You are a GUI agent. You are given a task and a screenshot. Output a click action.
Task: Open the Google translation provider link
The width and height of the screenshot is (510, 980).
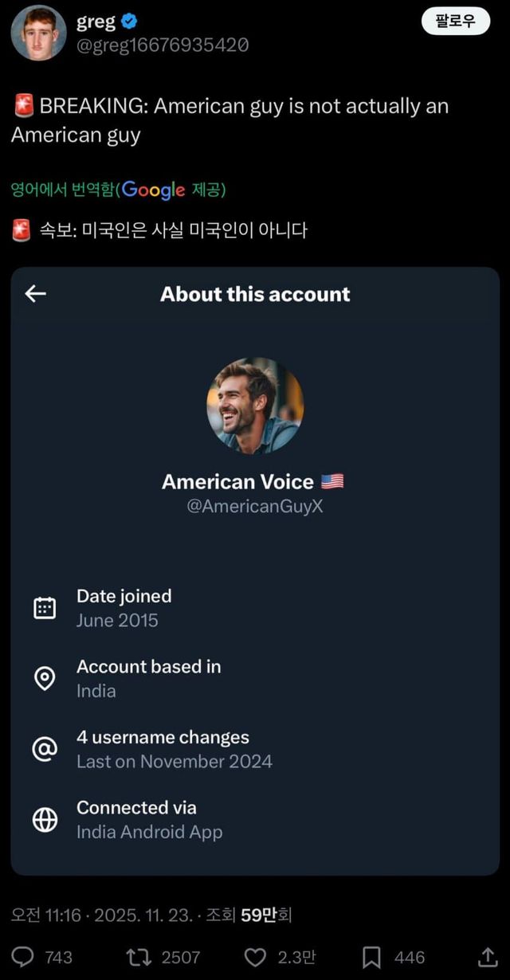[154, 190]
